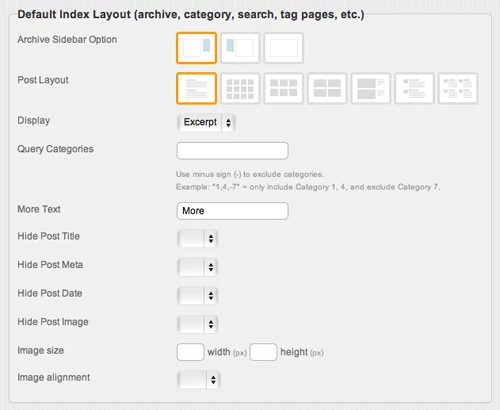Image resolution: width=500 pixels, height=410 pixels.
Task: Select the right sidebar archive layout icon
Action: [196, 48]
